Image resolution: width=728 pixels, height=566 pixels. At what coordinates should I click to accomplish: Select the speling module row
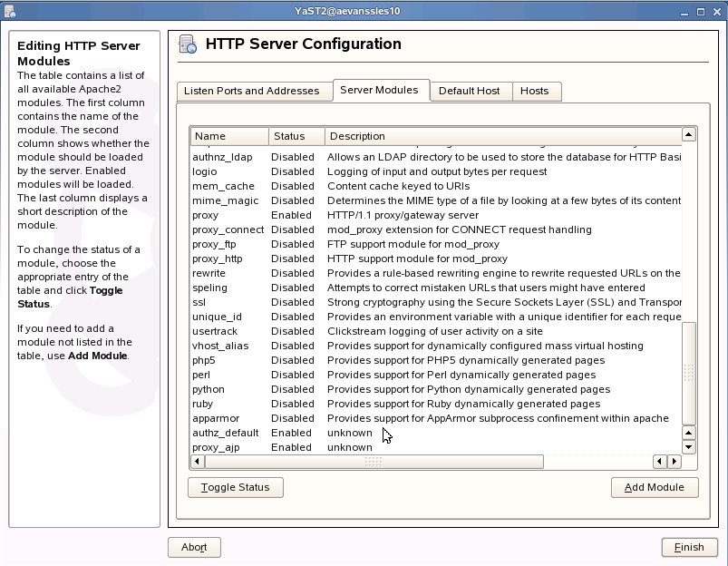(x=436, y=288)
